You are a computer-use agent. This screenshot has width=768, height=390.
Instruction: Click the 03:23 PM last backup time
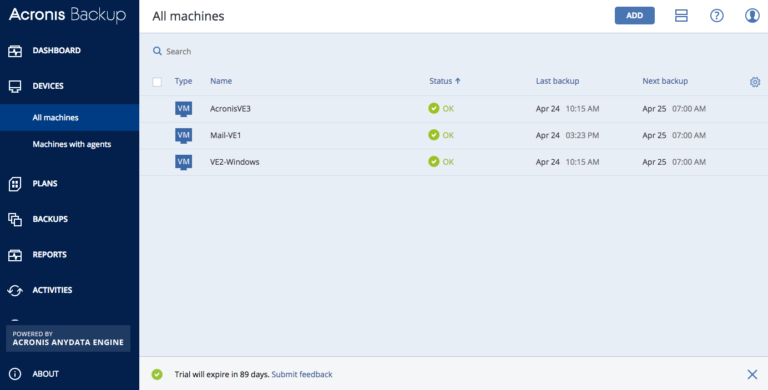tap(582, 135)
